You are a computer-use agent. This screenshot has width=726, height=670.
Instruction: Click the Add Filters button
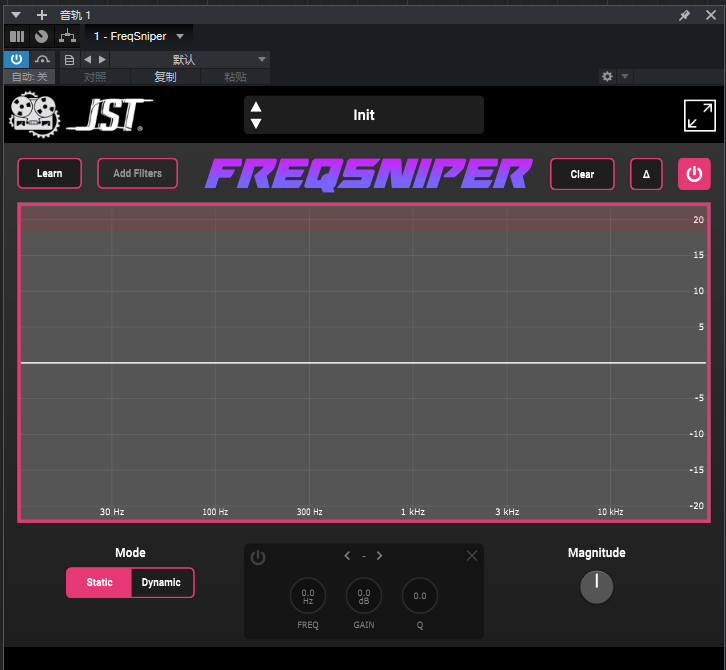tap(138, 173)
